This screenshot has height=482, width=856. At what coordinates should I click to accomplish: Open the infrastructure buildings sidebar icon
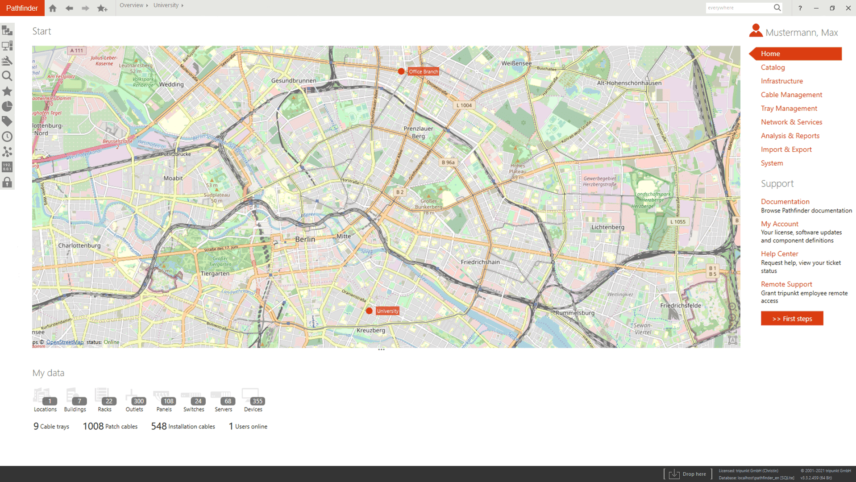(x=7, y=31)
